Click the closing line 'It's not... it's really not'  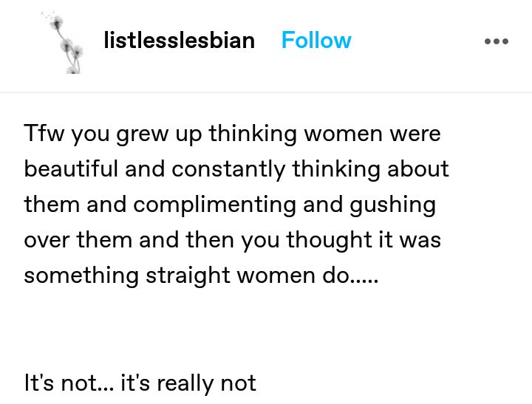tap(140, 383)
